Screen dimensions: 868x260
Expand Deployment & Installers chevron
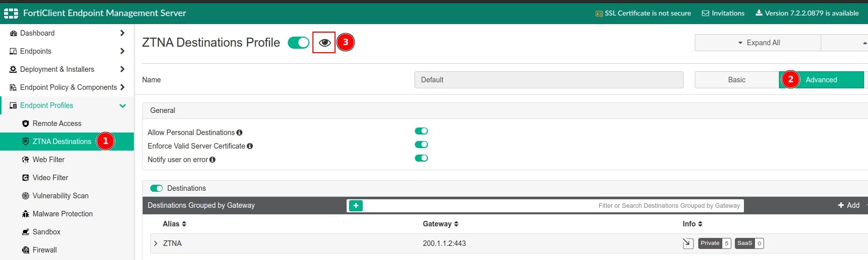[x=122, y=69]
